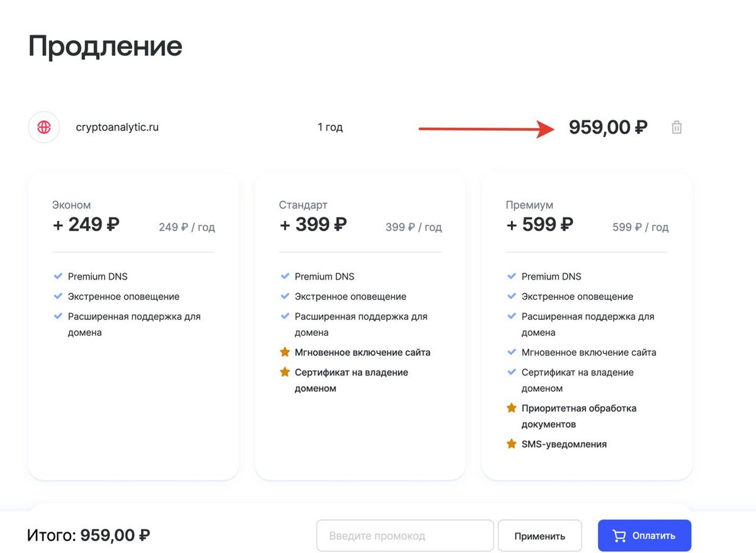The height and width of the screenshot is (553, 756).
Task: Click the cart icon on Оплатить button
Action: coord(619,536)
